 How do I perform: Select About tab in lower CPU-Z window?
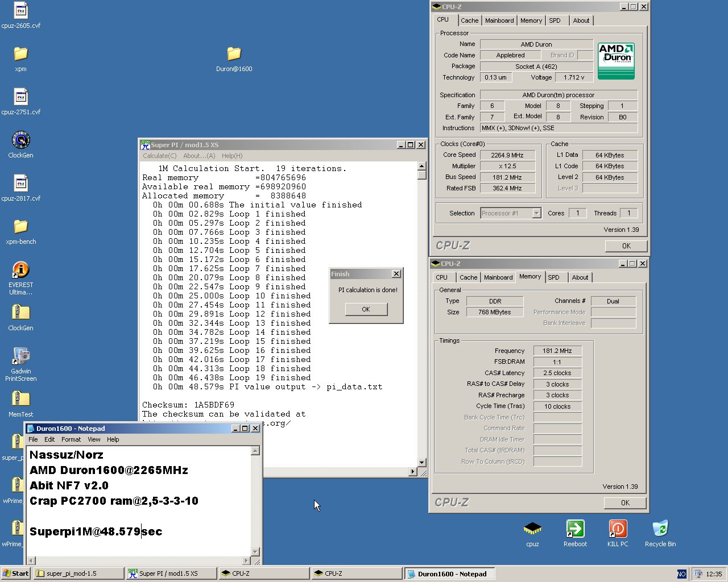click(580, 277)
